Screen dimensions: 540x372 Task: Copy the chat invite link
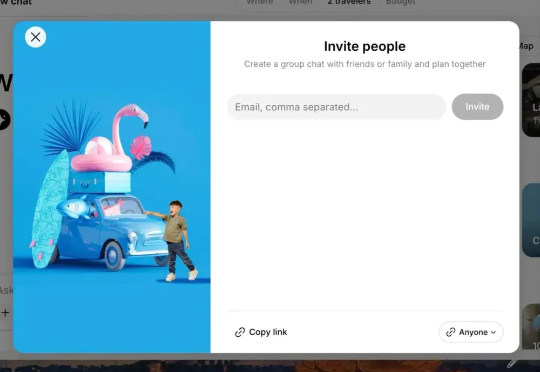tap(261, 332)
